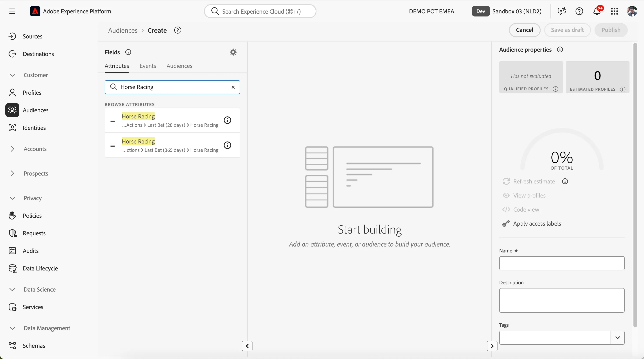Click the Sources sidebar icon
This screenshot has width=644, height=359.
pyautogui.click(x=12, y=36)
